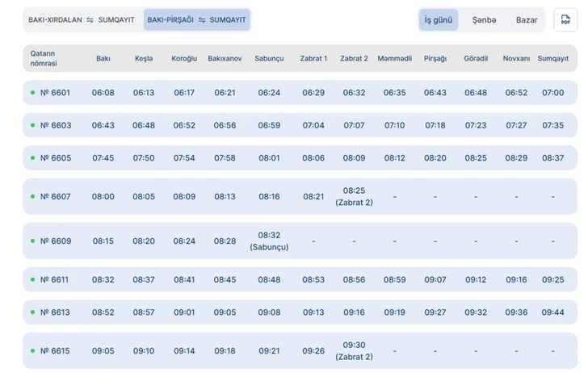Download the timetable PDF

(x=565, y=20)
